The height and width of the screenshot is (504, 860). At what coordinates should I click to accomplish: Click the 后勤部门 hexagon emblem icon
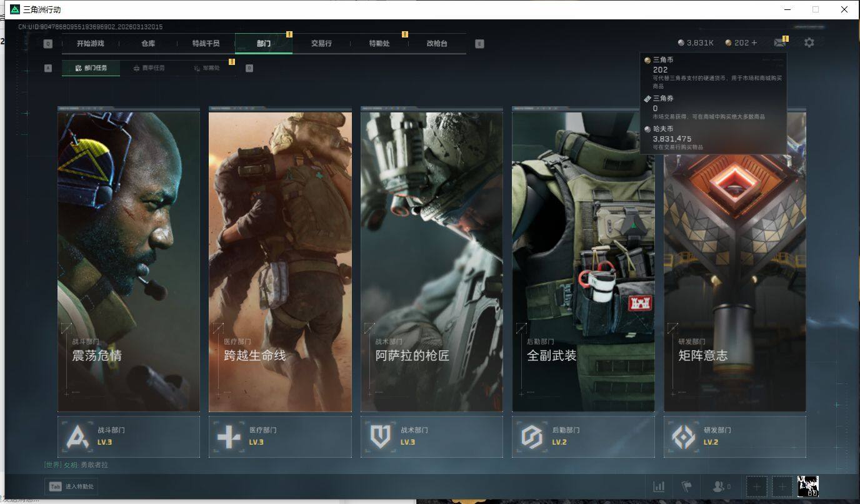coord(532,437)
